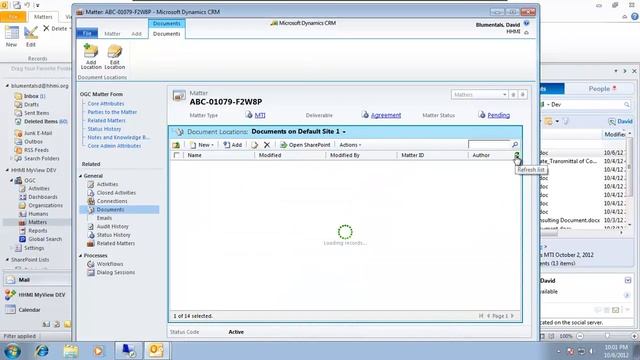
Task: Collapse the General section
Action: point(80,176)
